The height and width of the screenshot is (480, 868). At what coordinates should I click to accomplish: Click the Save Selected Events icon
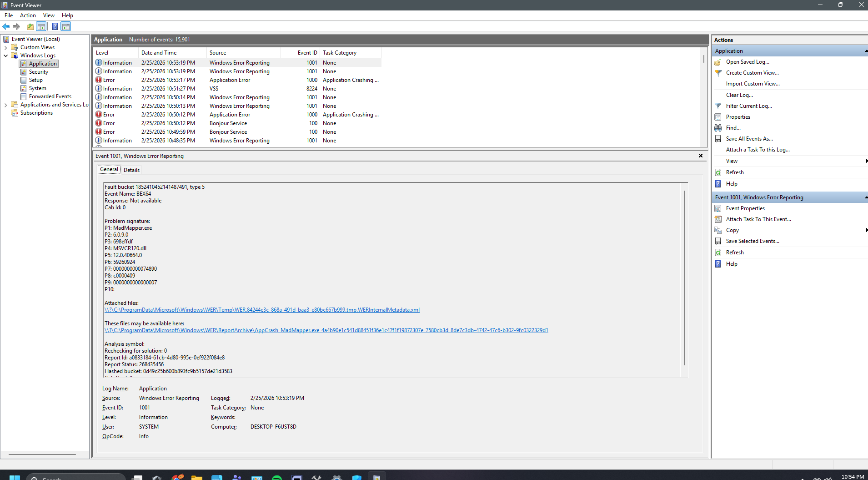coord(718,241)
